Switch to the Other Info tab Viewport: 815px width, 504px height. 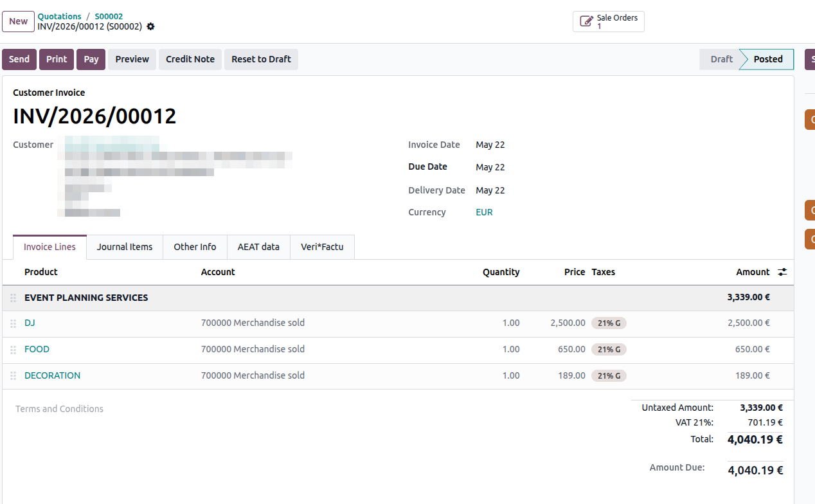coord(195,247)
